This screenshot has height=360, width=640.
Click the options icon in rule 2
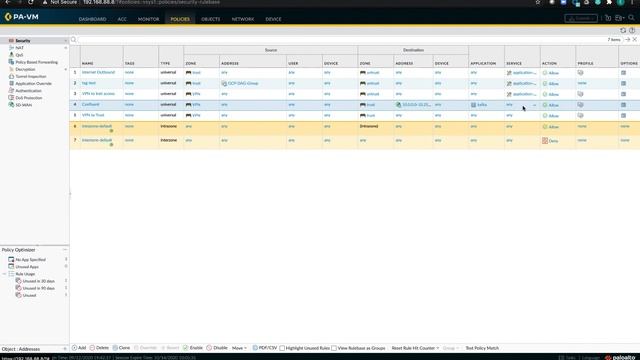(623, 83)
